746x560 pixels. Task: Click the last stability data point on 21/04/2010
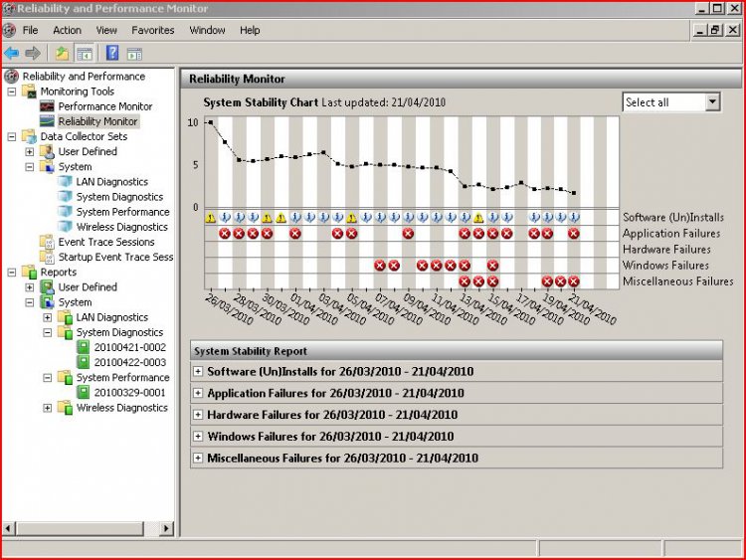click(574, 193)
